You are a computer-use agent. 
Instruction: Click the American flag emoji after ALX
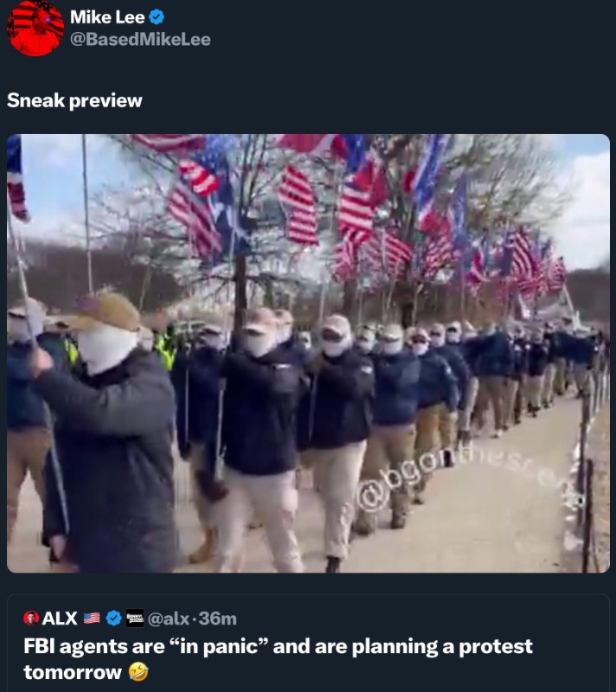pos(92,618)
